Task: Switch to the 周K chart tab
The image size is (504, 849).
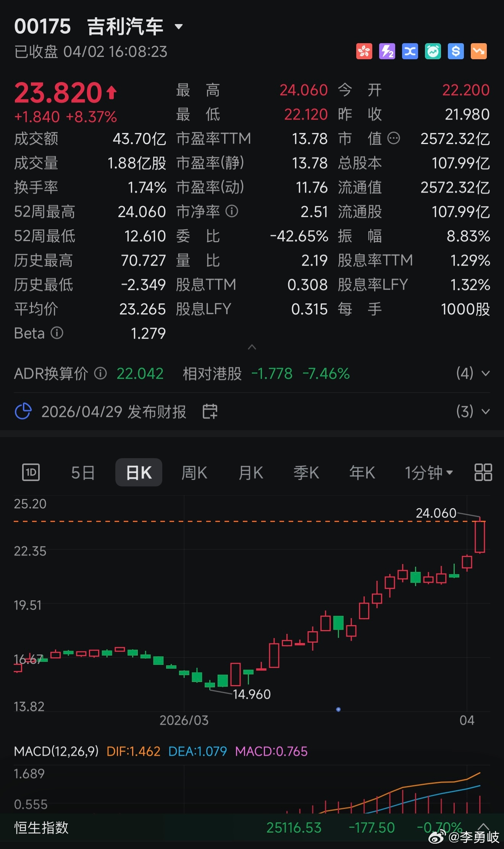Action: click(x=194, y=473)
